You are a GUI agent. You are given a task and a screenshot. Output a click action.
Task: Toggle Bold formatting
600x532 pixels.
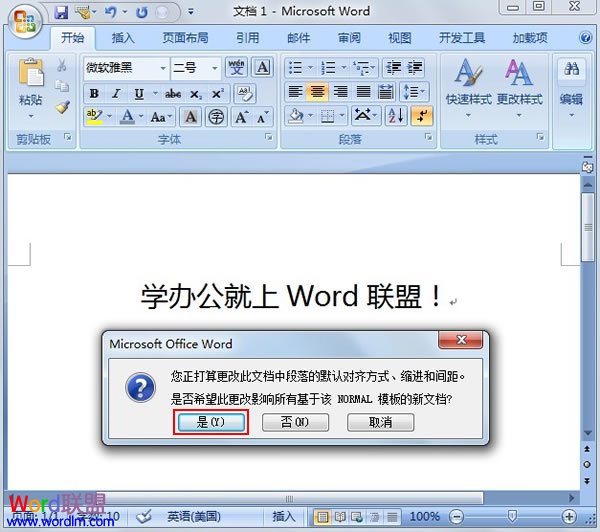[x=94, y=94]
